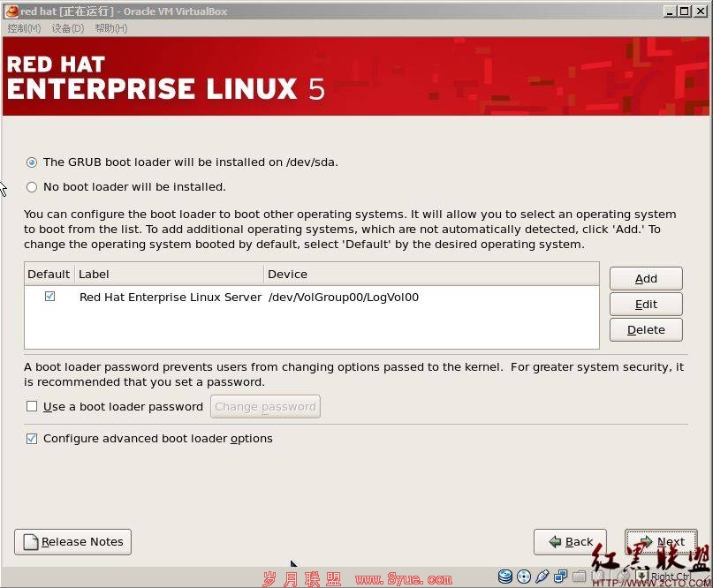713x588 pixels.
Task: Open Release Notes
Action: click(72, 542)
